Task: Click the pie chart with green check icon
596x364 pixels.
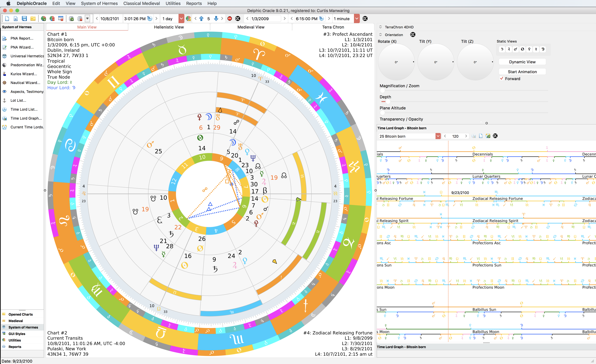Action: pyautogui.click(x=43, y=19)
